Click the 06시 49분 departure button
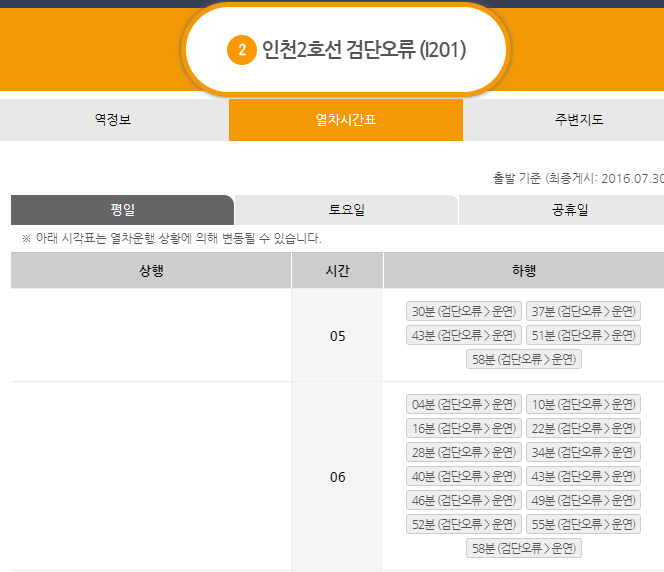This screenshot has width=664, height=572. coord(584,500)
